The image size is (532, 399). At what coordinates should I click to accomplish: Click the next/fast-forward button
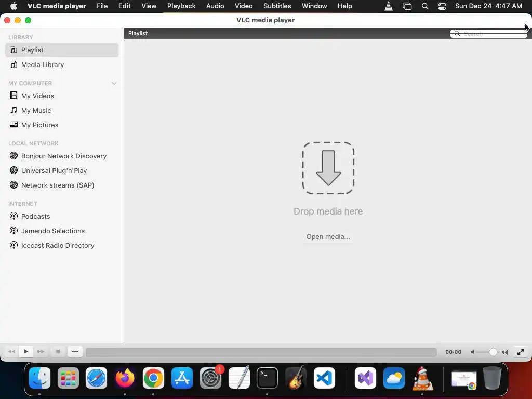tap(41, 352)
